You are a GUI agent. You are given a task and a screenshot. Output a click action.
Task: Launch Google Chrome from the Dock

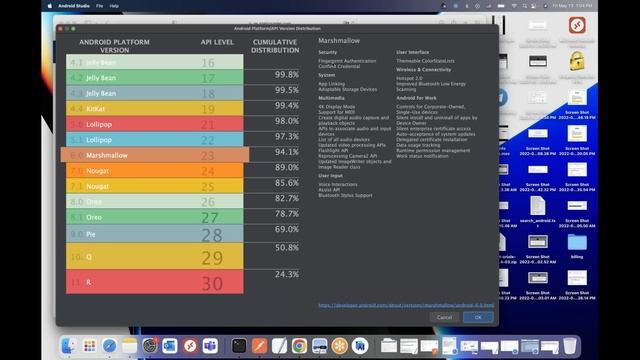299,346
